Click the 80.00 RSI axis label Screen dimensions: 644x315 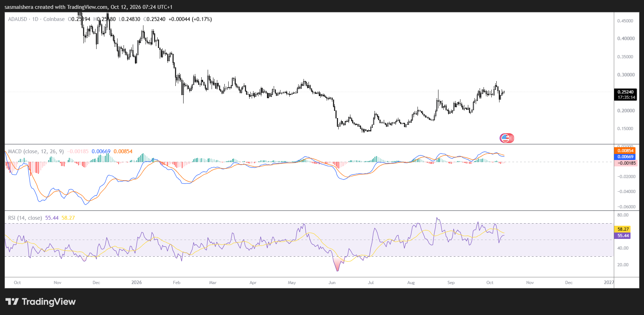(623, 215)
